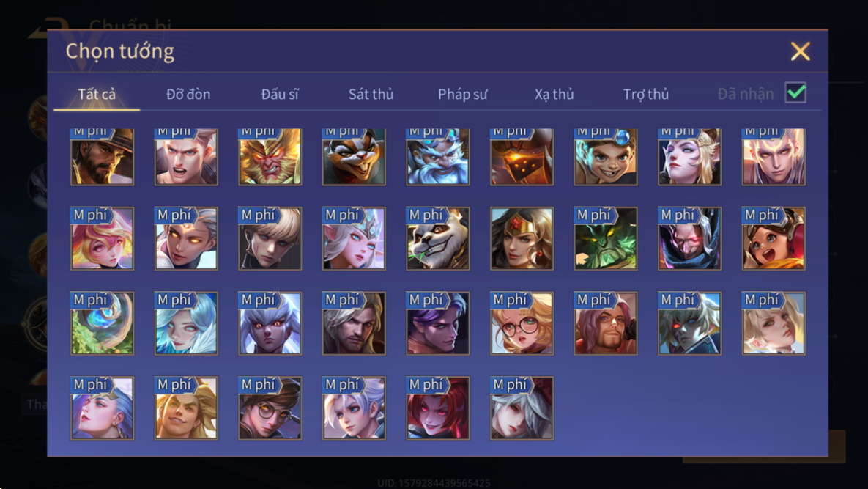Select the blue-bearded old dwarf hero

438,156
